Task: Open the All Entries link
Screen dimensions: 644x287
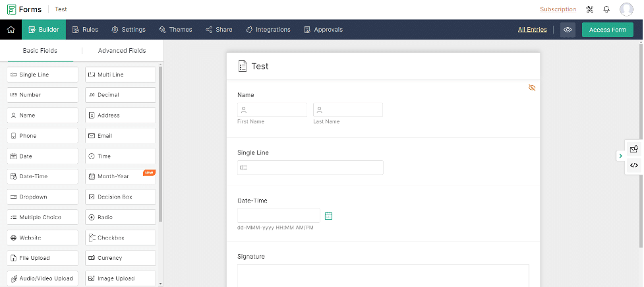Action: click(x=533, y=30)
